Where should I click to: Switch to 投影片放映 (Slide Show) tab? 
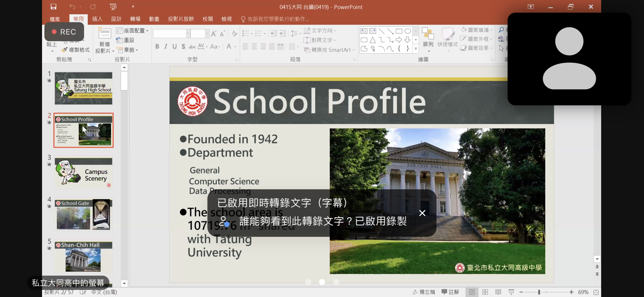(181, 19)
